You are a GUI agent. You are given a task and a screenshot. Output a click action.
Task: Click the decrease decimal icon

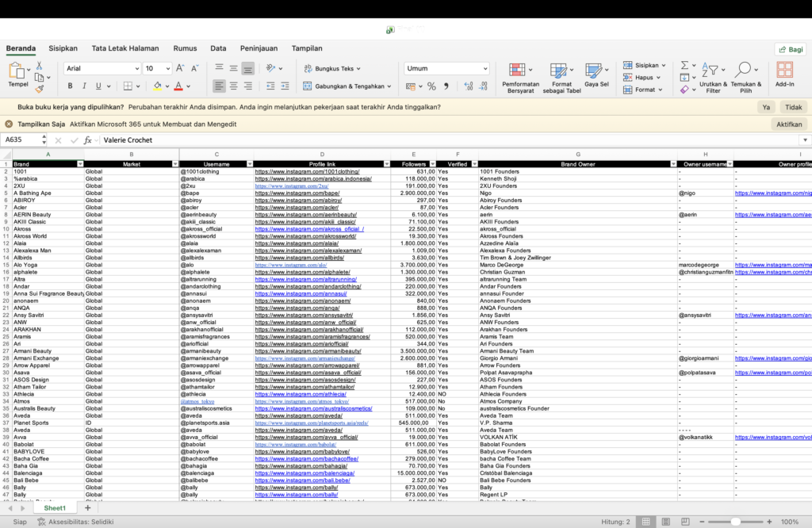tap(483, 86)
